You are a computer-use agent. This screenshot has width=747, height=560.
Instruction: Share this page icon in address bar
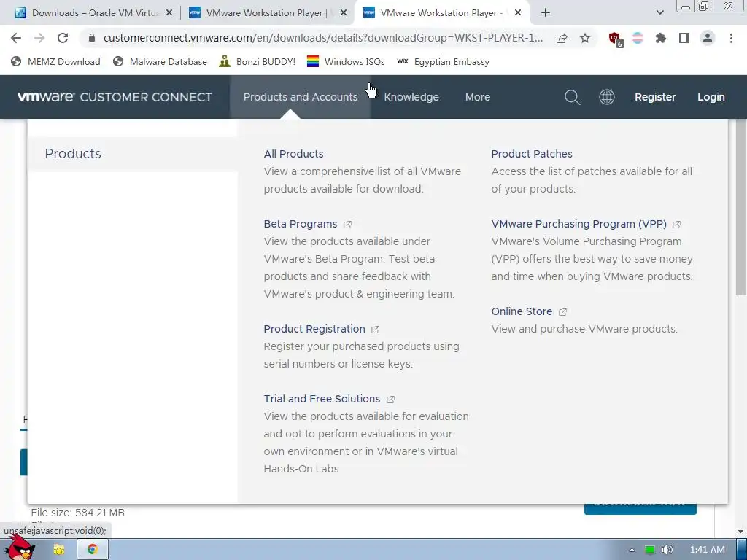[562, 38]
